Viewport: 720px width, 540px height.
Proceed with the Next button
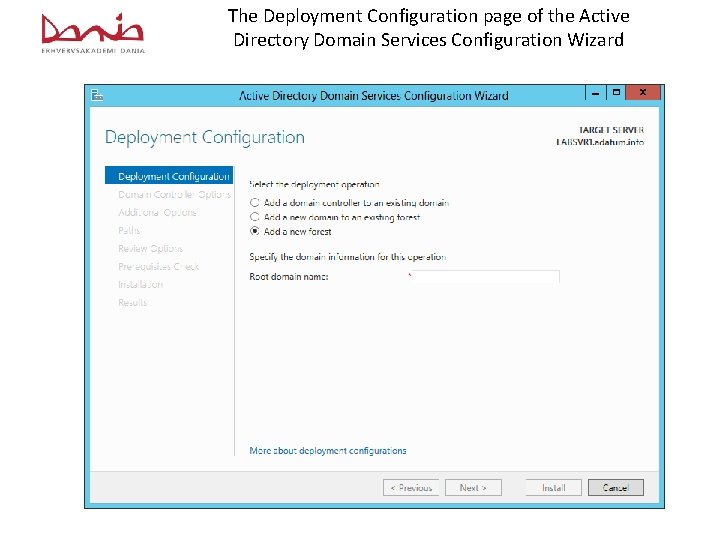pos(473,488)
